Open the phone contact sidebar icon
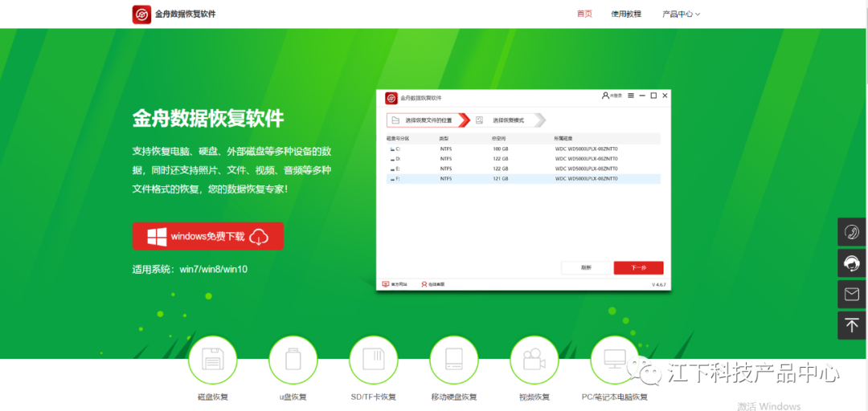Viewport: 868px width, 411px height. (851, 232)
